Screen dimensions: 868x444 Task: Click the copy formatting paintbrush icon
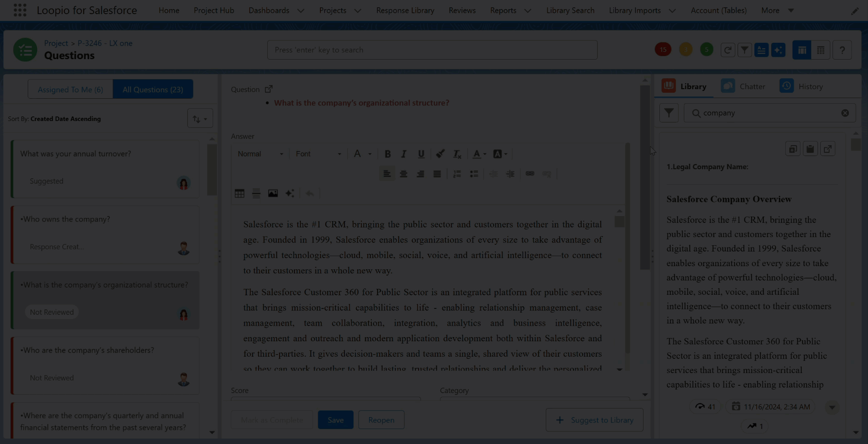(440, 154)
